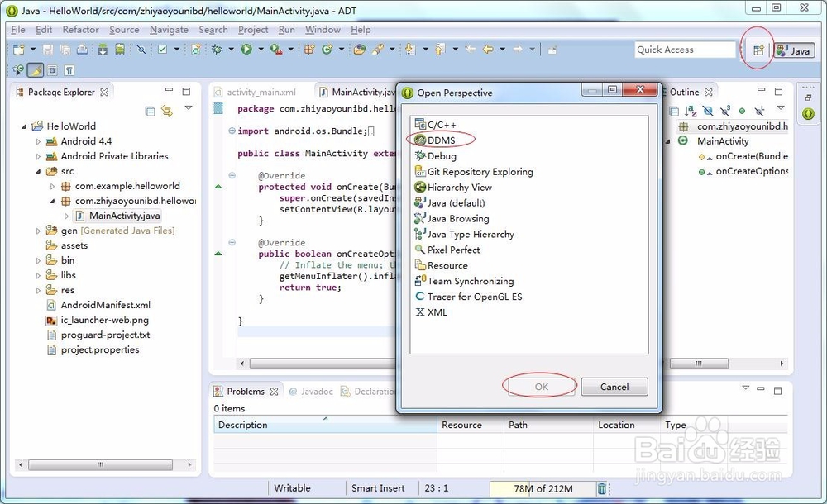Click the Restore icon in right trim
The image size is (827, 504).
pos(808,97)
